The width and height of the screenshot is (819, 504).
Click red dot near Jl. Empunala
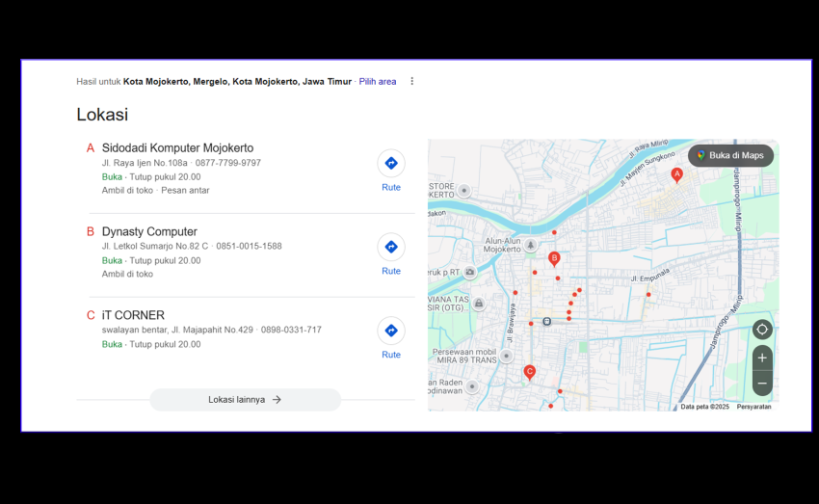648,295
